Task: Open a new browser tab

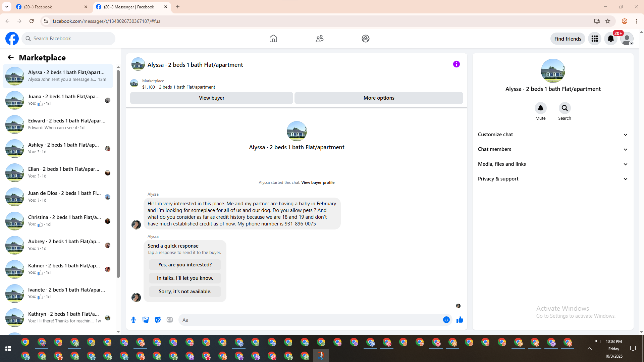Action: (x=178, y=7)
